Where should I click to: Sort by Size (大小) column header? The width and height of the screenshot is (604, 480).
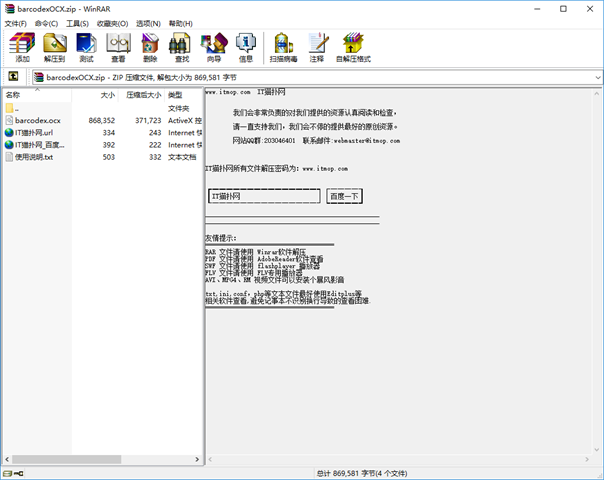(95, 95)
